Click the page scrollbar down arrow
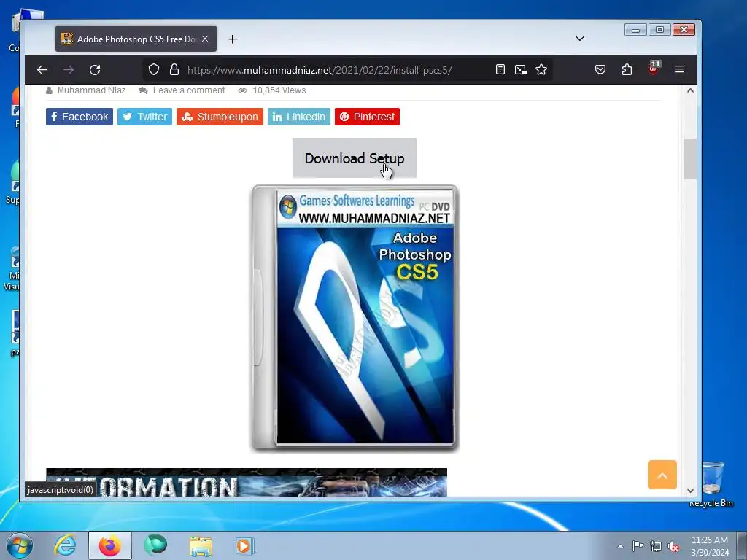747x560 pixels. [x=690, y=491]
